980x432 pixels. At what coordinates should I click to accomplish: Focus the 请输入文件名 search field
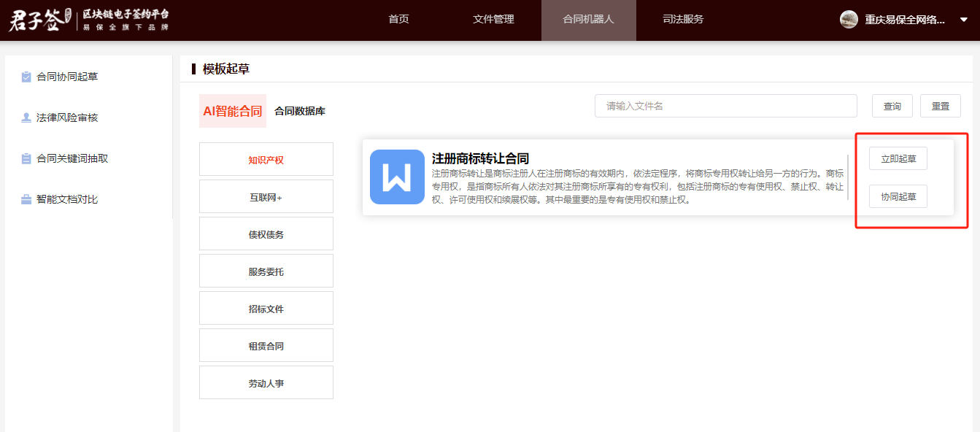point(726,106)
